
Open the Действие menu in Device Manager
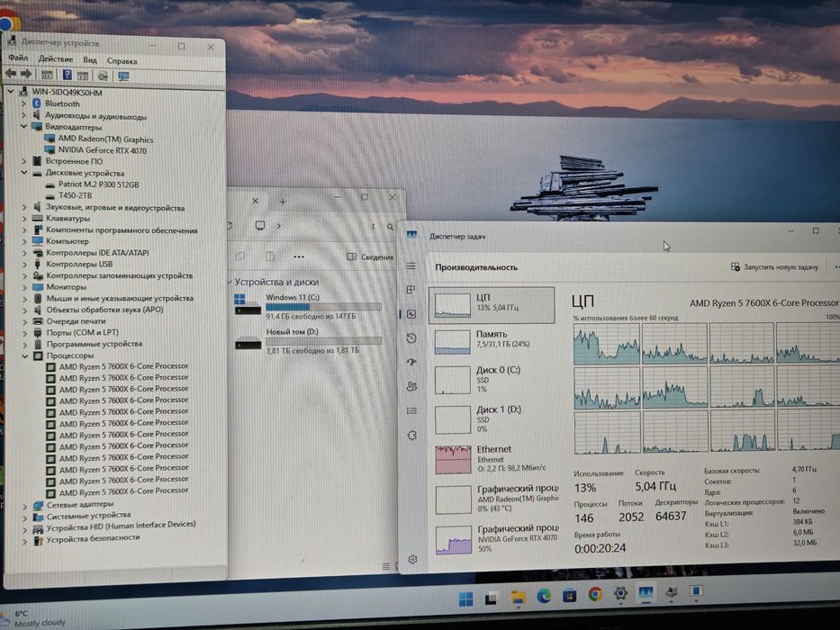pyautogui.click(x=56, y=58)
